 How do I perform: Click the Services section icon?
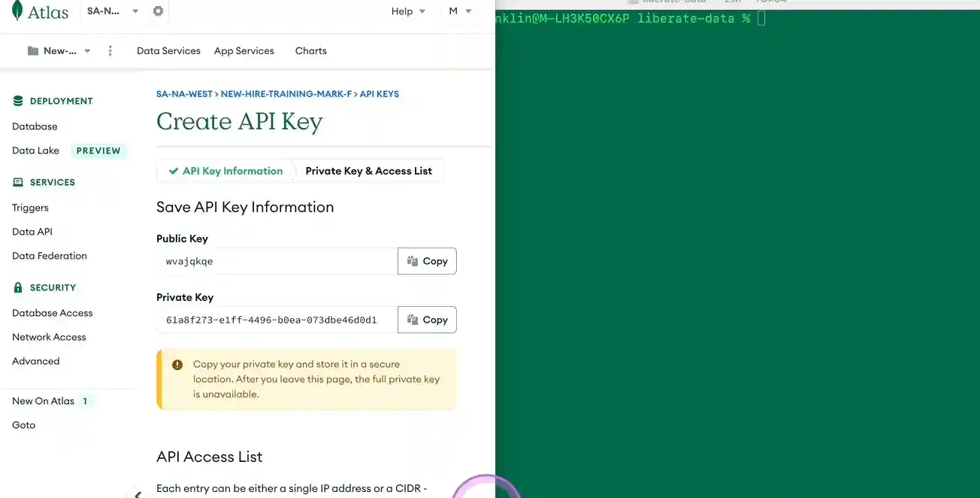(x=18, y=182)
